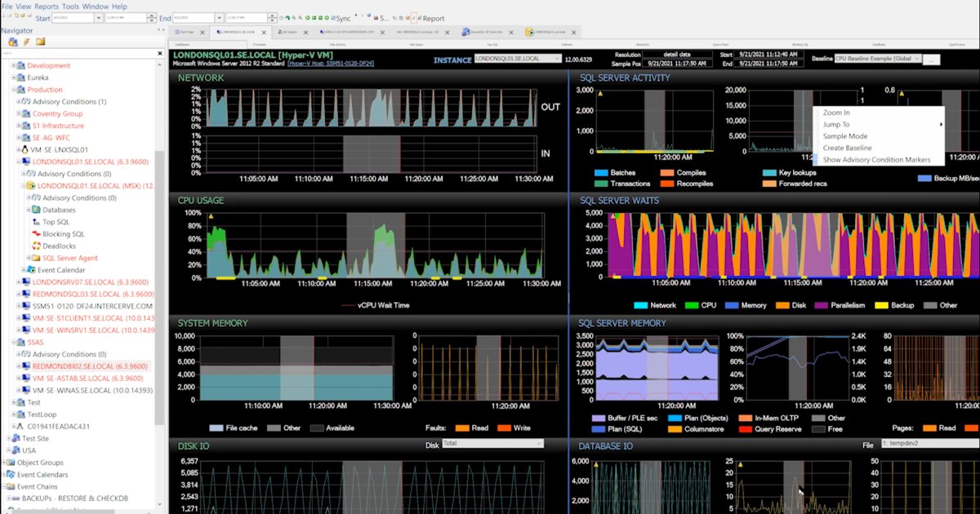
Task: Select REDMONDBI02.SE.LOCAL (6.3.9600) in tree
Action: click(90, 366)
